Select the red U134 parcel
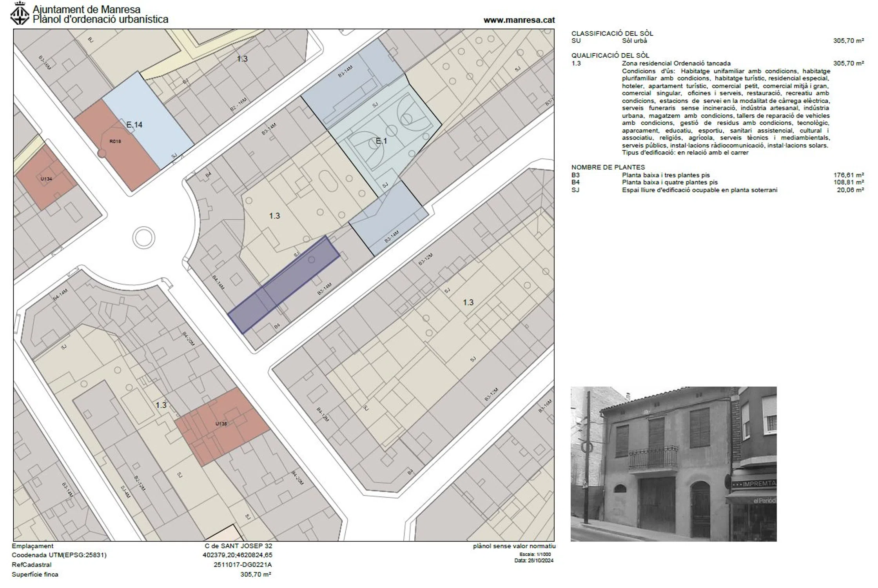878x588 pixels. pyautogui.click(x=46, y=179)
